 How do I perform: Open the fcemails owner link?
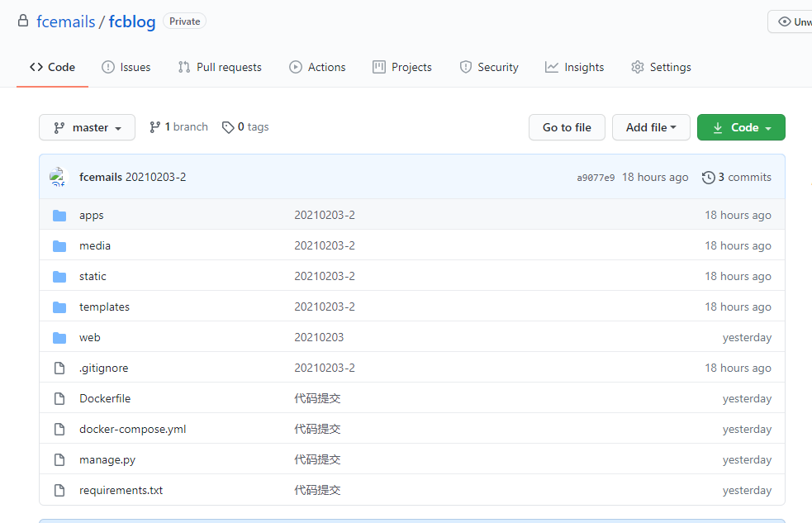click(66, 21)
